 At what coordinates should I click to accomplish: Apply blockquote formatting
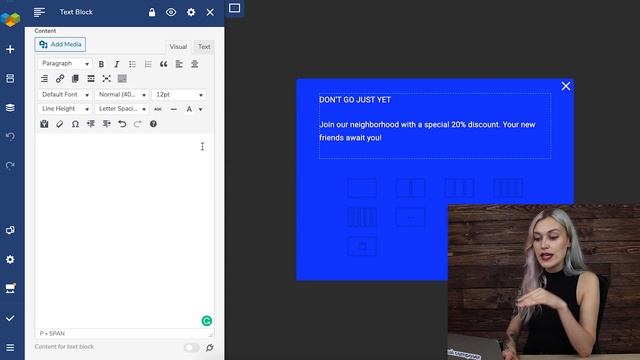click(x=163, y=64)
